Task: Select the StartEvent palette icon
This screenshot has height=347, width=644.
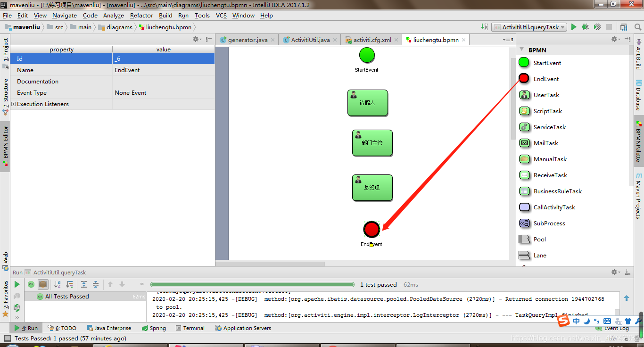Action: tap(524, 63)
